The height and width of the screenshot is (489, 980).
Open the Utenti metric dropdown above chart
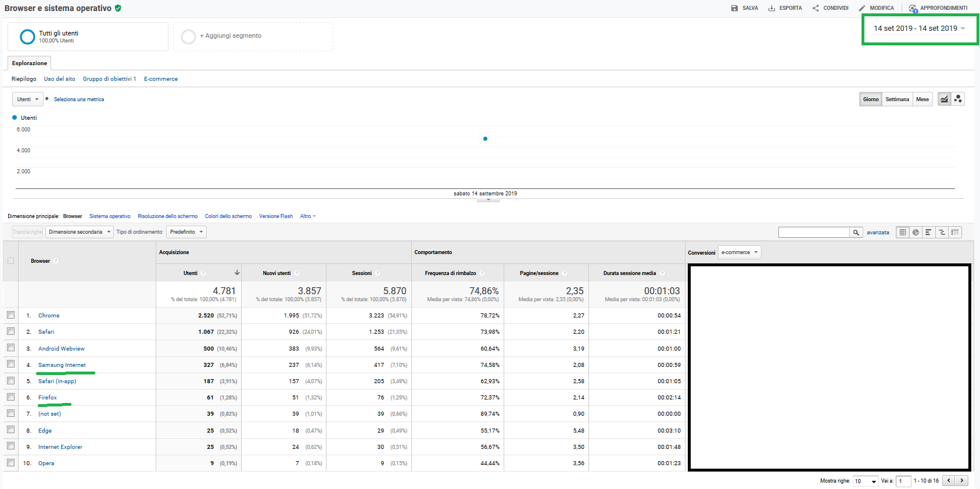(x=28, y=99)
